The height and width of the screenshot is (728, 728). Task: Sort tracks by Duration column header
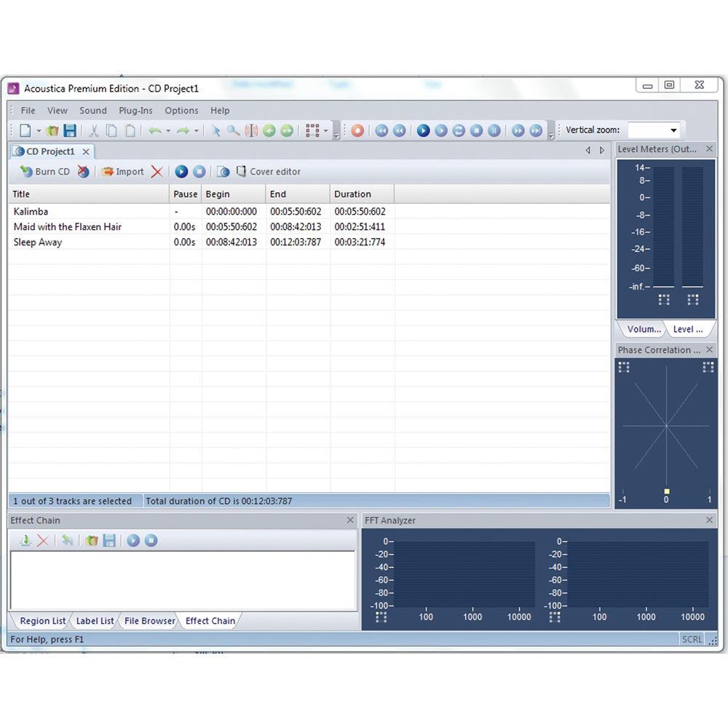click(352, 194)
